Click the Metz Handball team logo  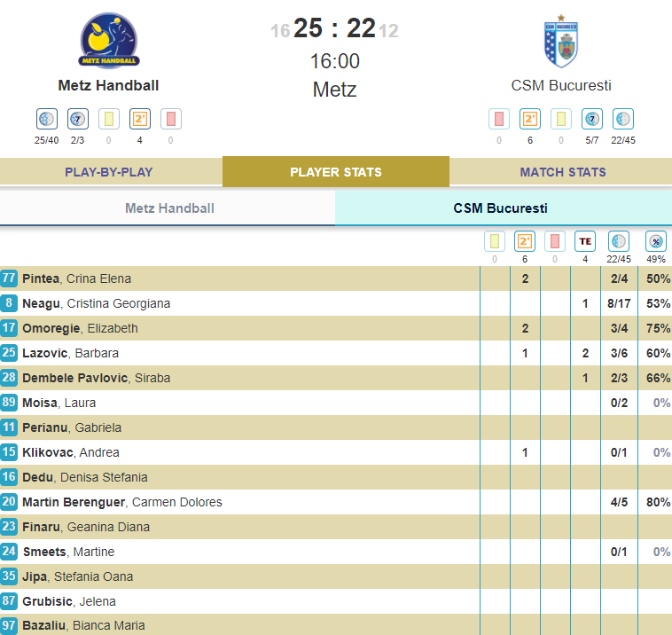pyautogui.click(x=108, y=40)
